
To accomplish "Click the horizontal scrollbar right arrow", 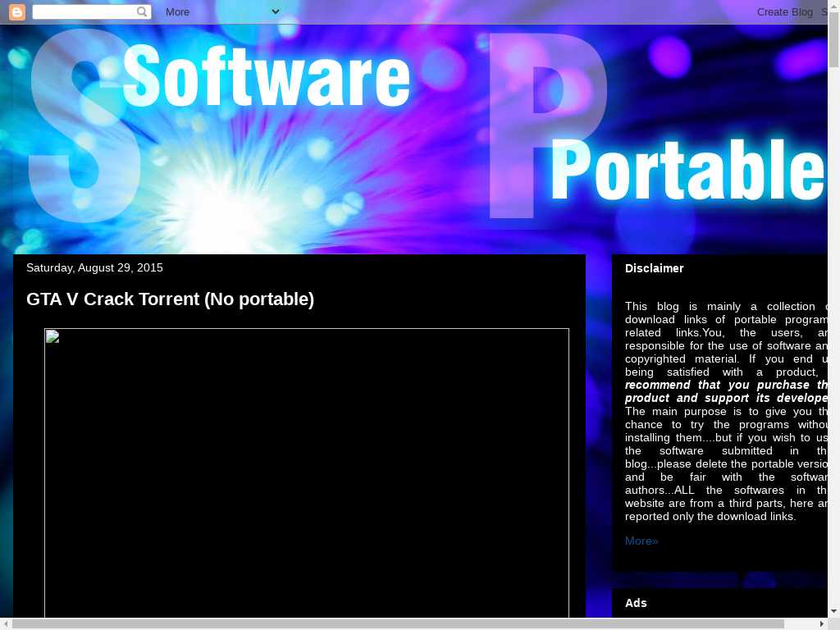I will click(822, 624).
